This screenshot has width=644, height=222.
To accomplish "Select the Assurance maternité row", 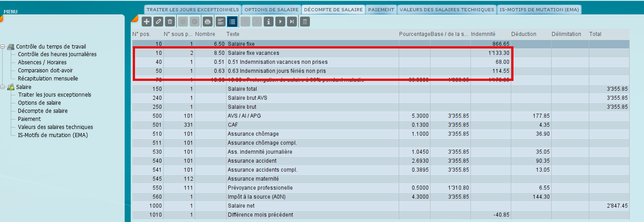I will (x=380, y=179).
